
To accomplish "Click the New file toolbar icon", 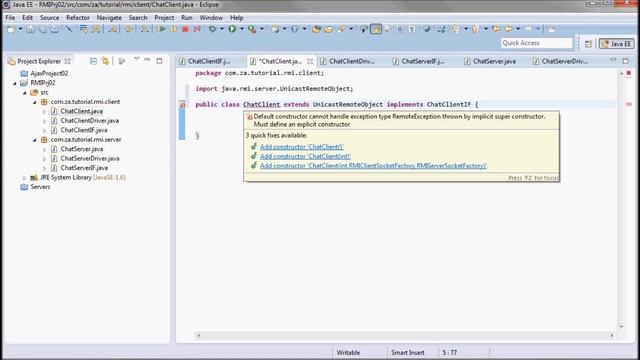I will click(x=11, y=29).
